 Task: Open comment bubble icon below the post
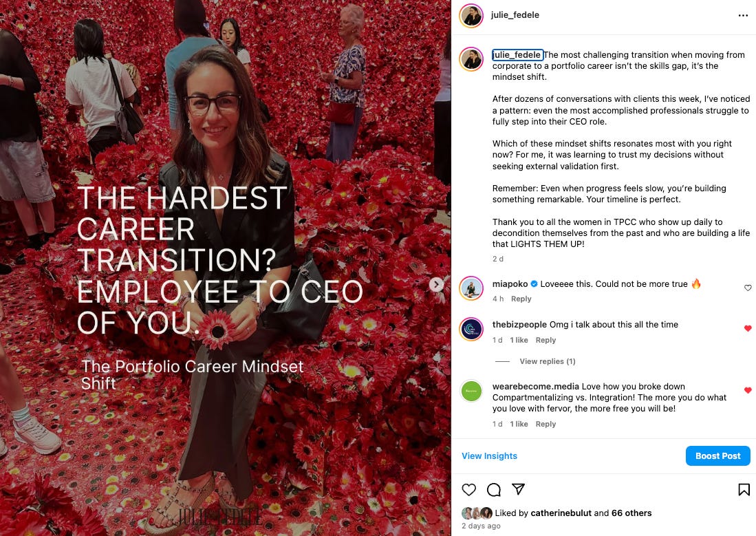[x=494, y=490]
